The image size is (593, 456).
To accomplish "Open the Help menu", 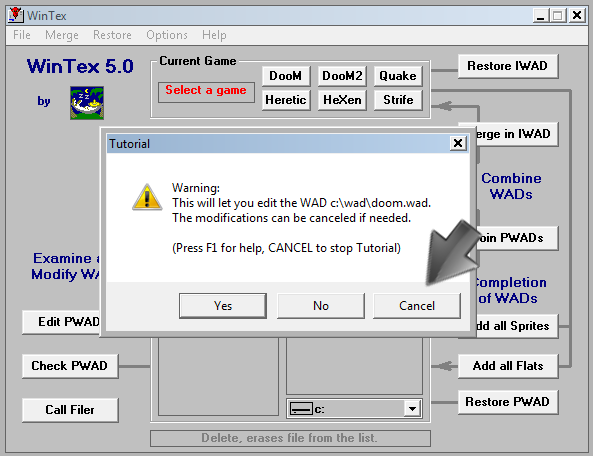I will [x=214, y=35].
